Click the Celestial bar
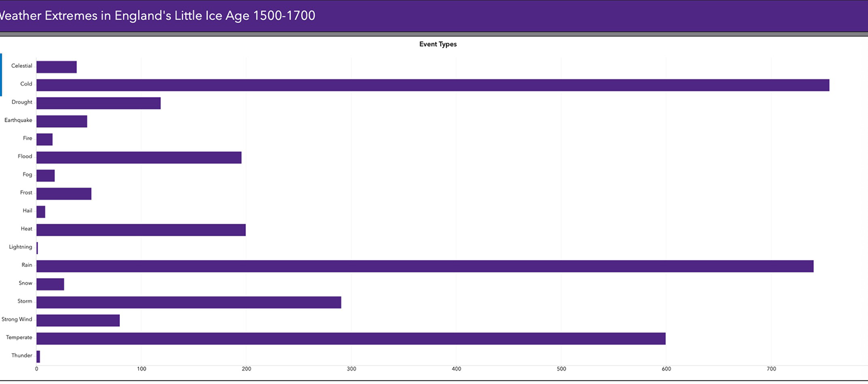 [57, 67]
